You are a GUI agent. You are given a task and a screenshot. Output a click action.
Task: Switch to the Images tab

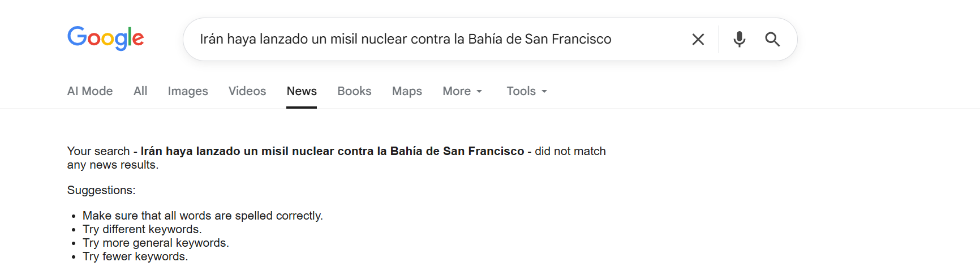pyautogui.click(x=188, y=91)
